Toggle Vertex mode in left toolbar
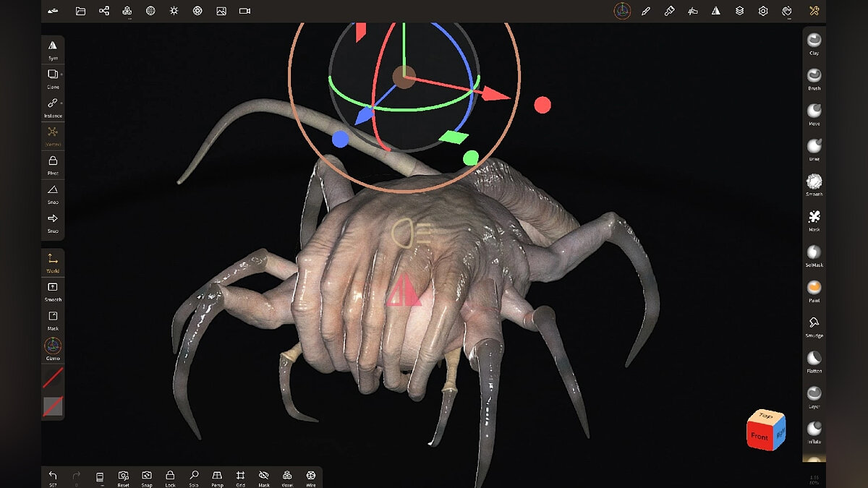The width and height of the screenshot is (868, 488). pos(53,136)
